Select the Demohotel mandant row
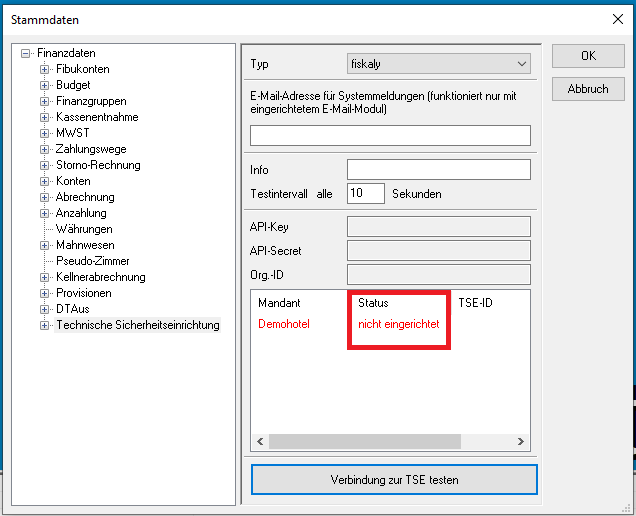Screen dimensions: 636x516 [284, 324]
